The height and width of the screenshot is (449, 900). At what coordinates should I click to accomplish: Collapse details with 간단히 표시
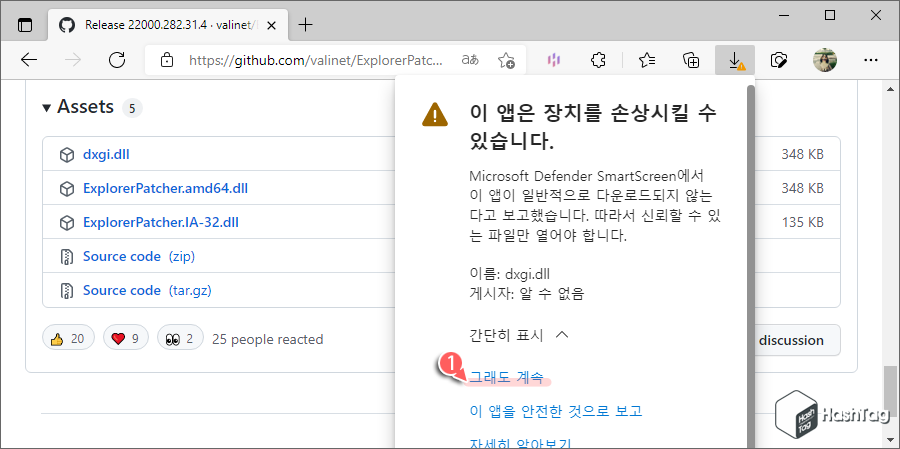[x=519, y=335]
